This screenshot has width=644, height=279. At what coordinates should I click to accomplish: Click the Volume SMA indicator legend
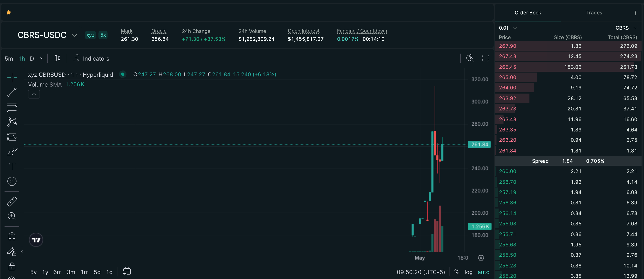click(56, 84)
